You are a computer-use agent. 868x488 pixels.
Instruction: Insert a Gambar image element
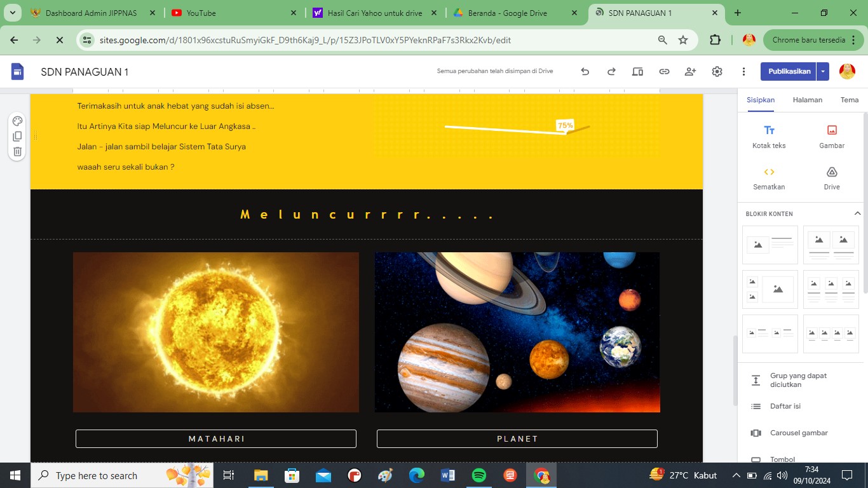[831, 137]
